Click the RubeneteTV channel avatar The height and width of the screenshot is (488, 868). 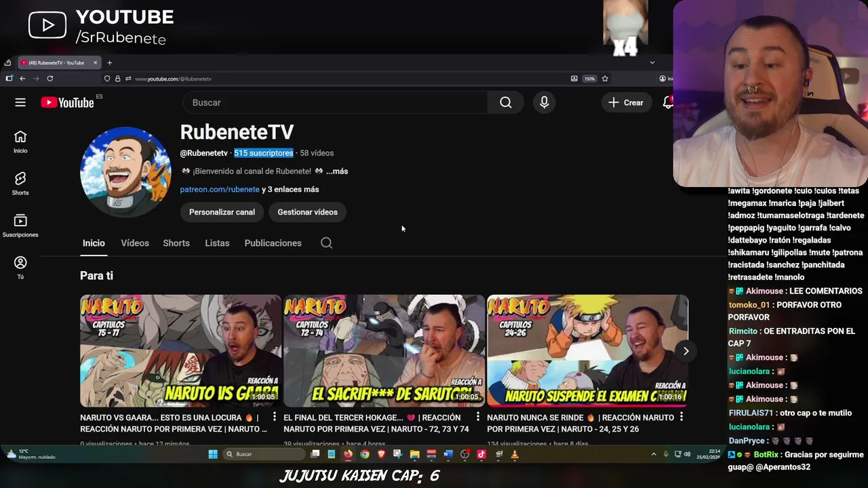[125, 172]
